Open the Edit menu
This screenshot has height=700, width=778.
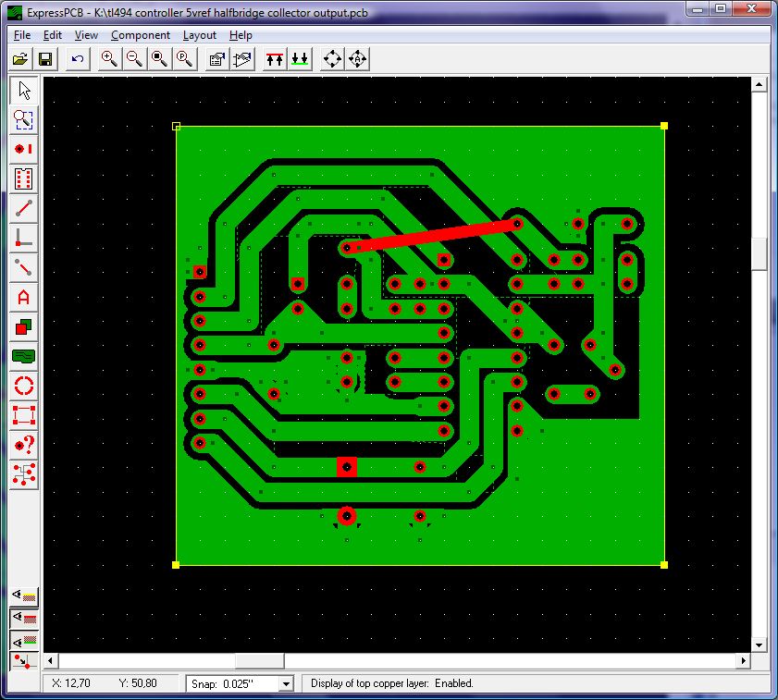click(x=53, y=35)
